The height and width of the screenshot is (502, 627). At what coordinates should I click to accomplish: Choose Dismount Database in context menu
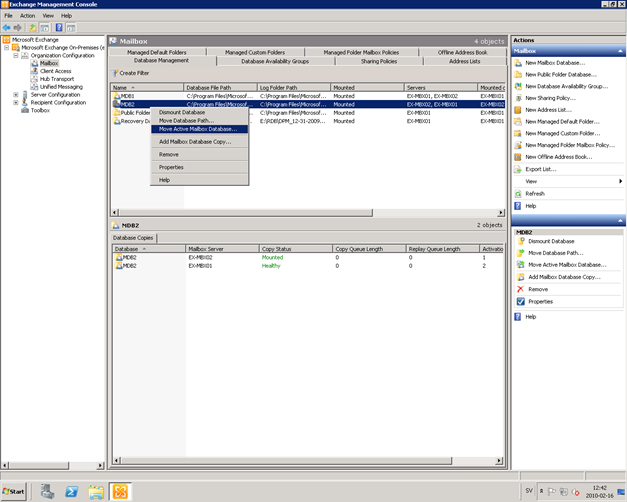point(199,112)
